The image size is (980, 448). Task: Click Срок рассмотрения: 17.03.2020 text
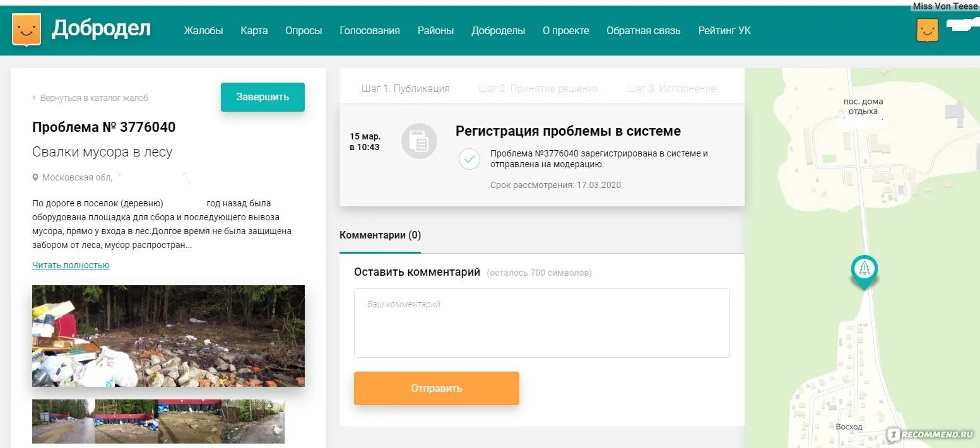555,185
